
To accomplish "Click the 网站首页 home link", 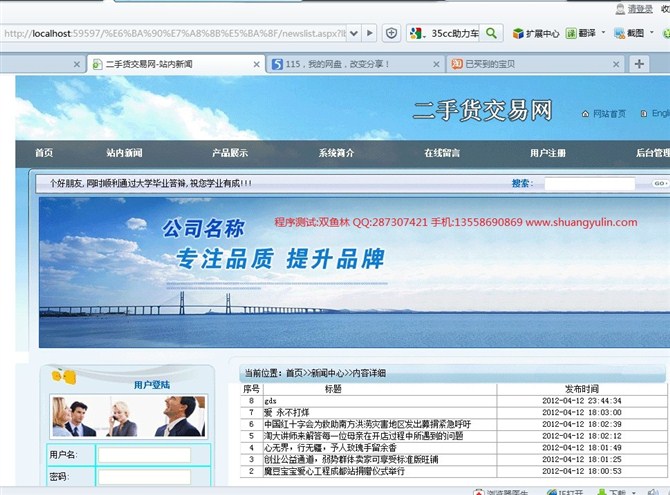I will point(609,114).
